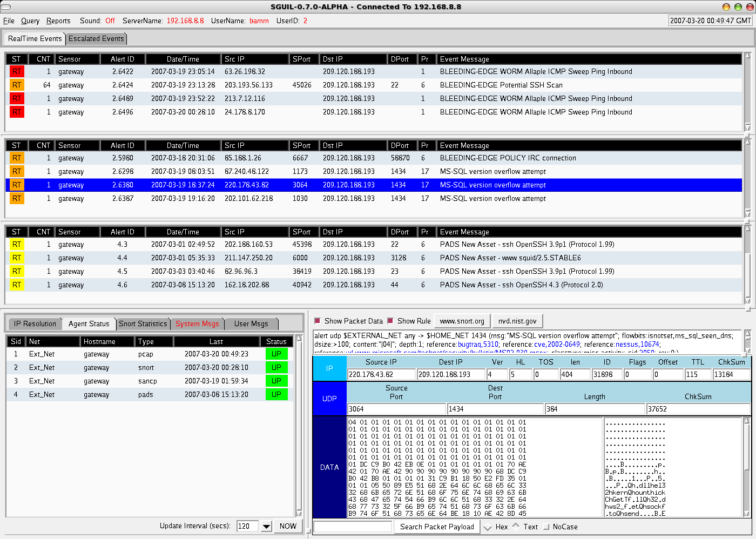Open the Snort Statistics tab
756x539 pixels.
[143, 323]
